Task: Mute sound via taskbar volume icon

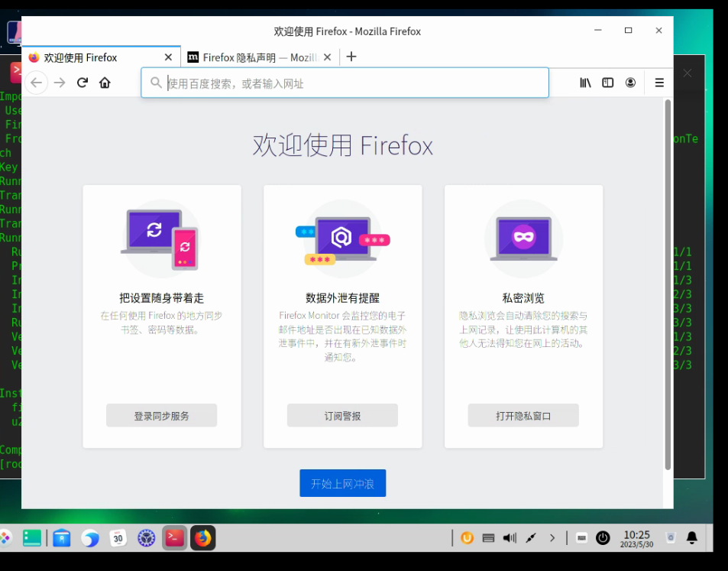Action: click(x=510, y=538)
